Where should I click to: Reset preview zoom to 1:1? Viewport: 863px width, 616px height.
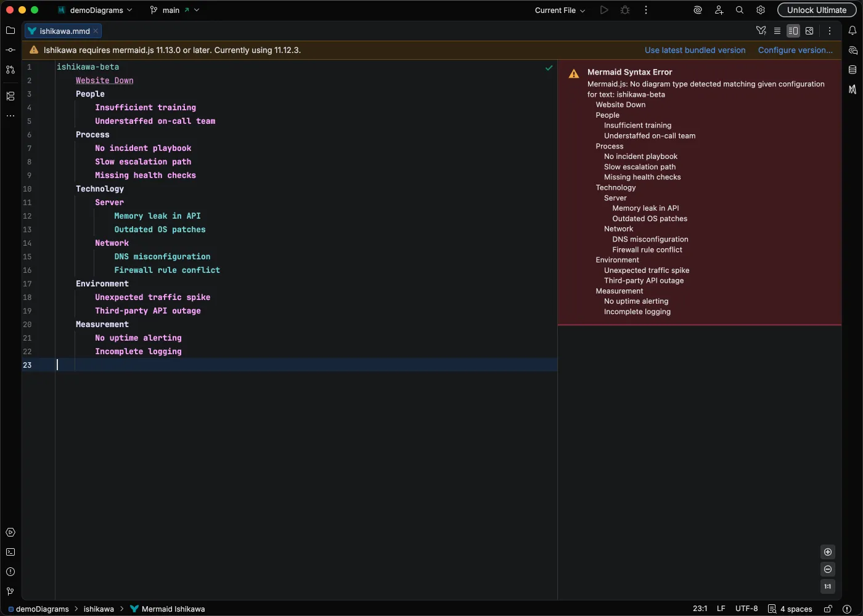pos(828,586)
